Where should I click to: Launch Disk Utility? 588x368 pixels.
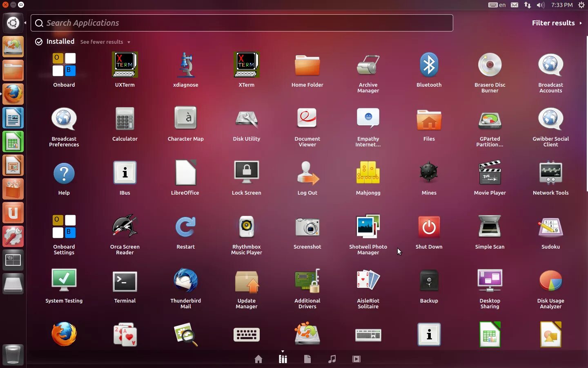coord(247,119)
